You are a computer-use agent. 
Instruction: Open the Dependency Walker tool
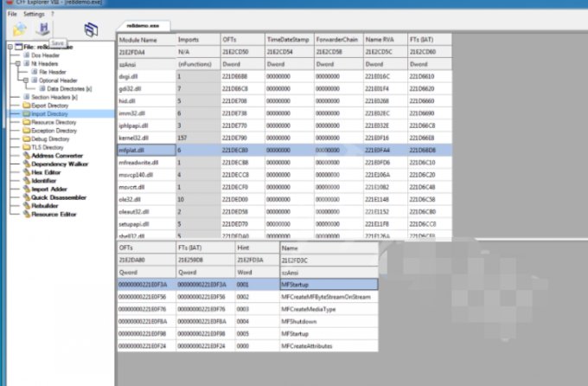tap(60, 164)
